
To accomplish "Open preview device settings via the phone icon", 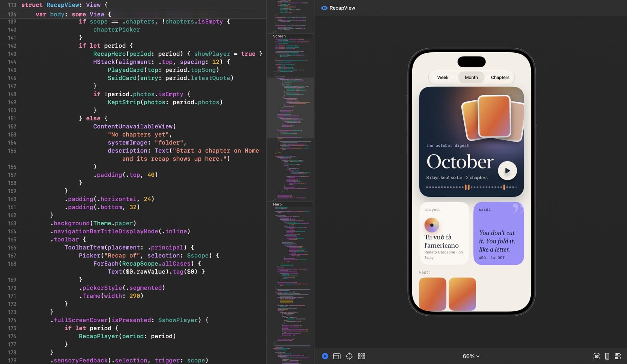I will click(607, 356).
